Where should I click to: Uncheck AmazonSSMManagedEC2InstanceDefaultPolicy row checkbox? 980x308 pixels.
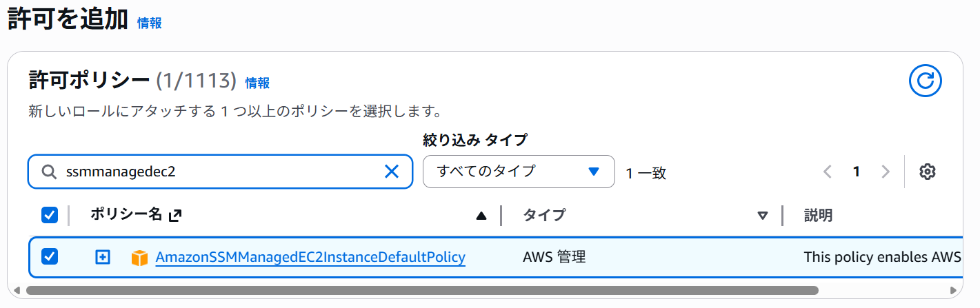[x=50, y=257]
